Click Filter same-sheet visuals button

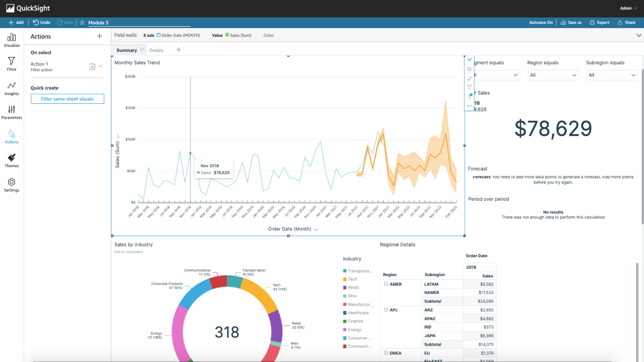(x=67, y=99)
